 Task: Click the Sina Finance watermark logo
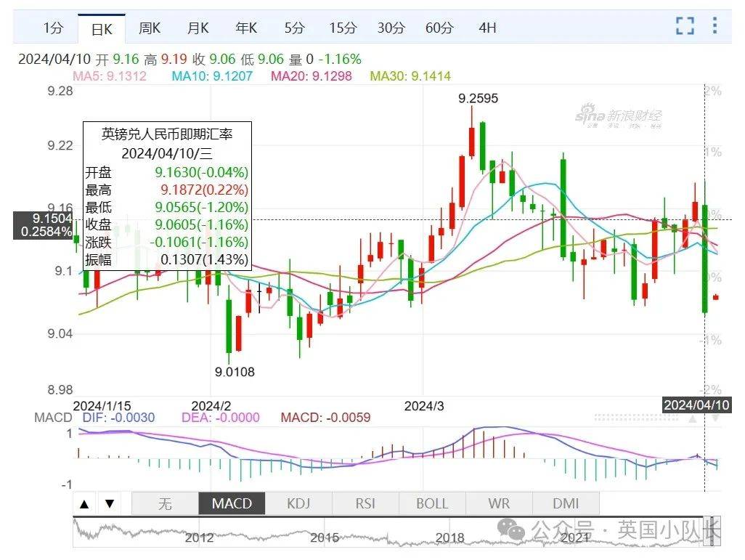[619, 116]
